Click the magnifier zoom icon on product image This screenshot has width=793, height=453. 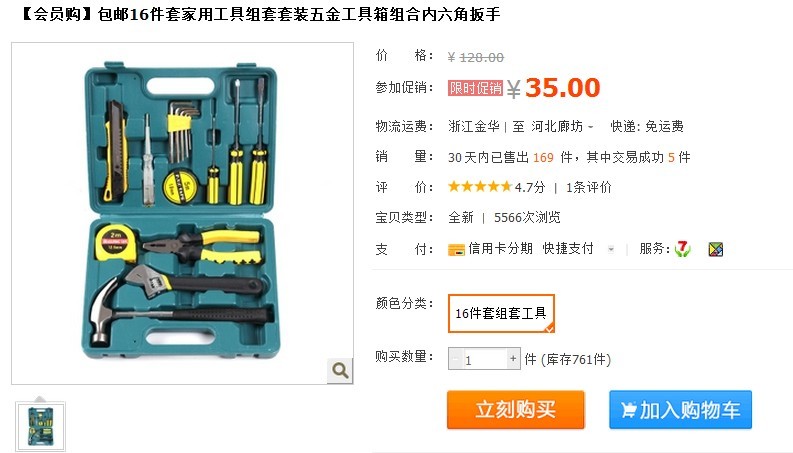(340, 371)
